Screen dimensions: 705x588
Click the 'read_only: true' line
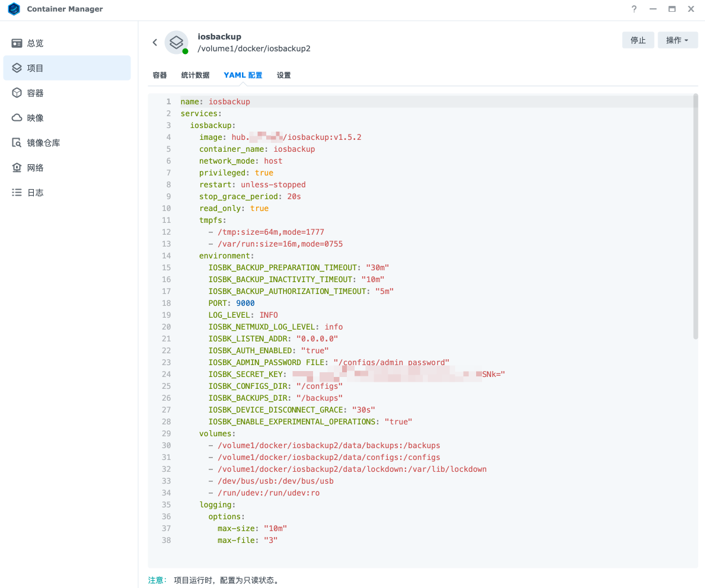(x=234, y=208)
